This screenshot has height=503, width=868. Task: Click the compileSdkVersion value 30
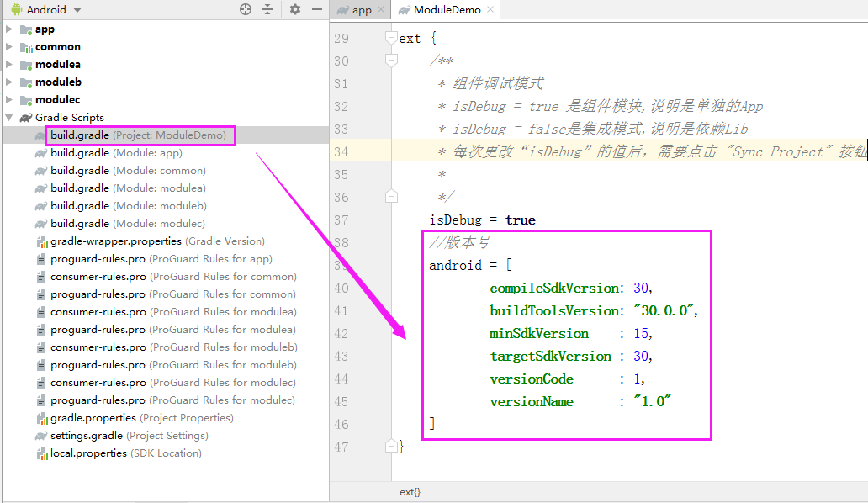click(641, 289)
